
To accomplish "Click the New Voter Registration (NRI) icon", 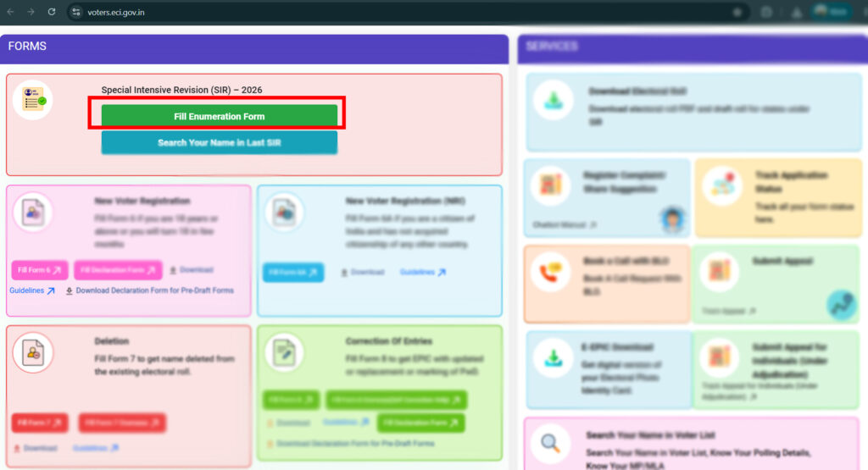I will click(284, 212).
